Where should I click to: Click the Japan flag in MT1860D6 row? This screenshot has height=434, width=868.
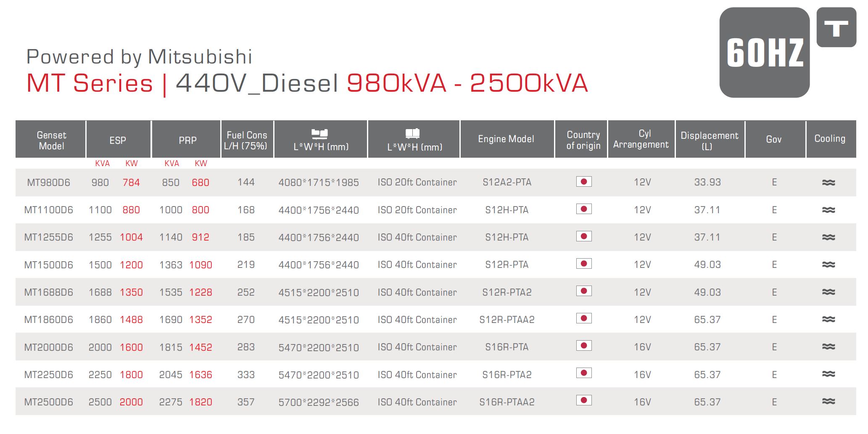(x=584, y=318)
